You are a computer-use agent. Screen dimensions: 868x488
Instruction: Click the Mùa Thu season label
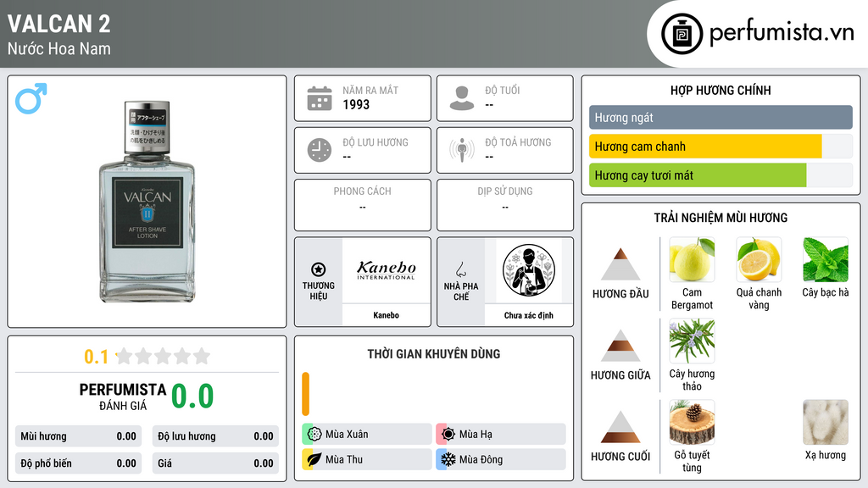pos(344,459)
